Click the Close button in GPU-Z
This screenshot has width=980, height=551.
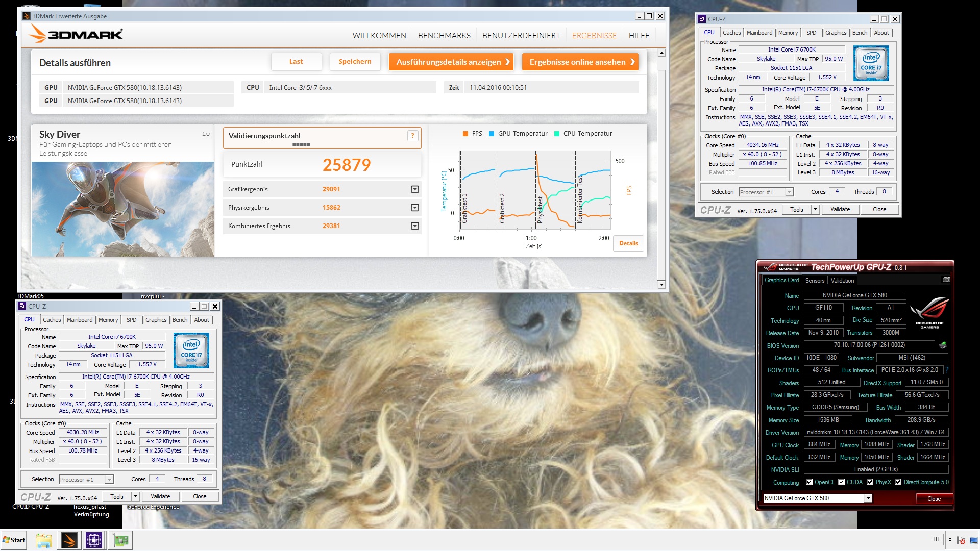pos(934,499)
